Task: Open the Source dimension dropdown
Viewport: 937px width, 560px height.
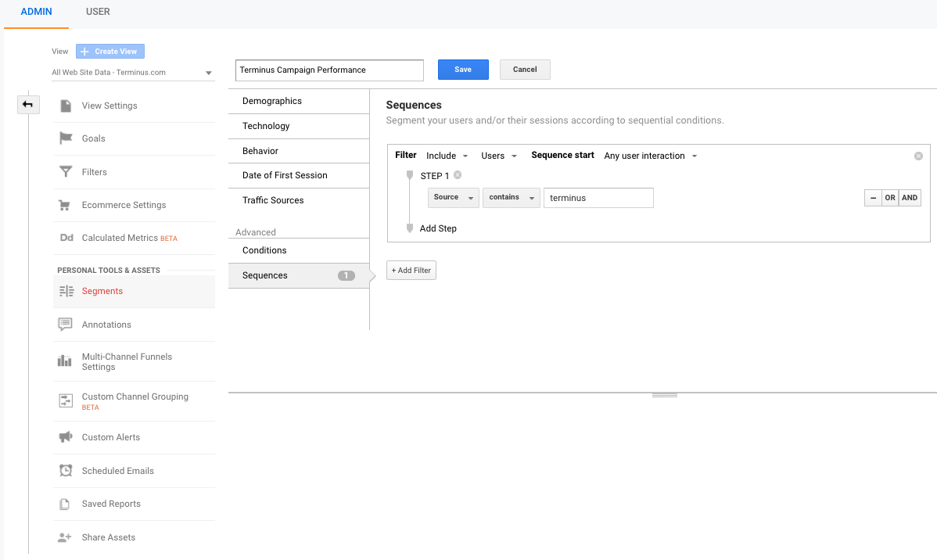Action: [x=454, y=198]
